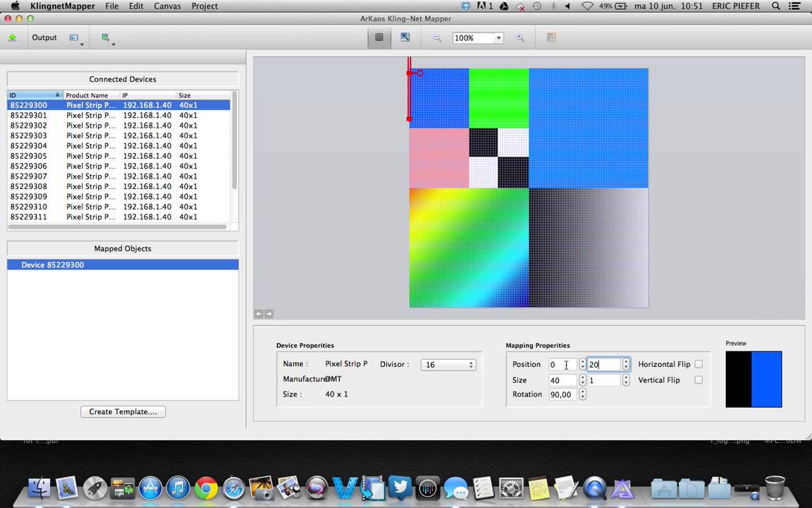Sort devices by ID column header

[x=35, y=95]
